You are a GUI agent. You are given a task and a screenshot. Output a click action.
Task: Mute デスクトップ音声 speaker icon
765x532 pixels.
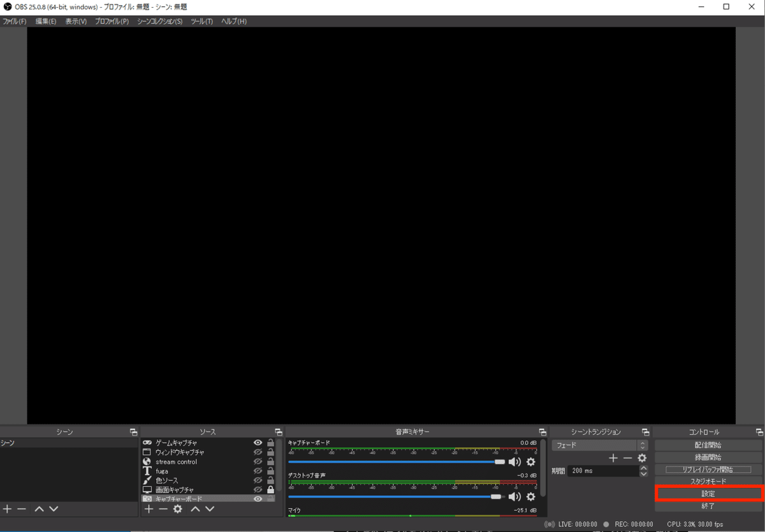coord(514,496)
